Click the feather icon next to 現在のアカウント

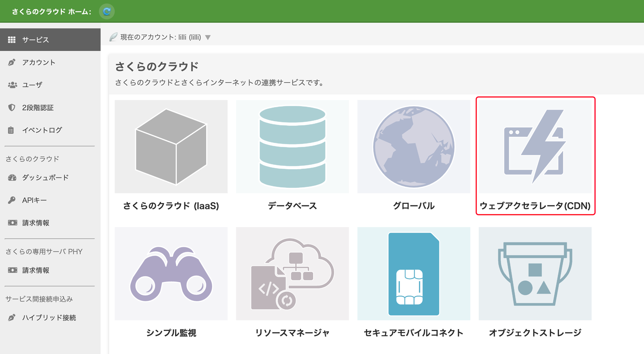point(114,37)
